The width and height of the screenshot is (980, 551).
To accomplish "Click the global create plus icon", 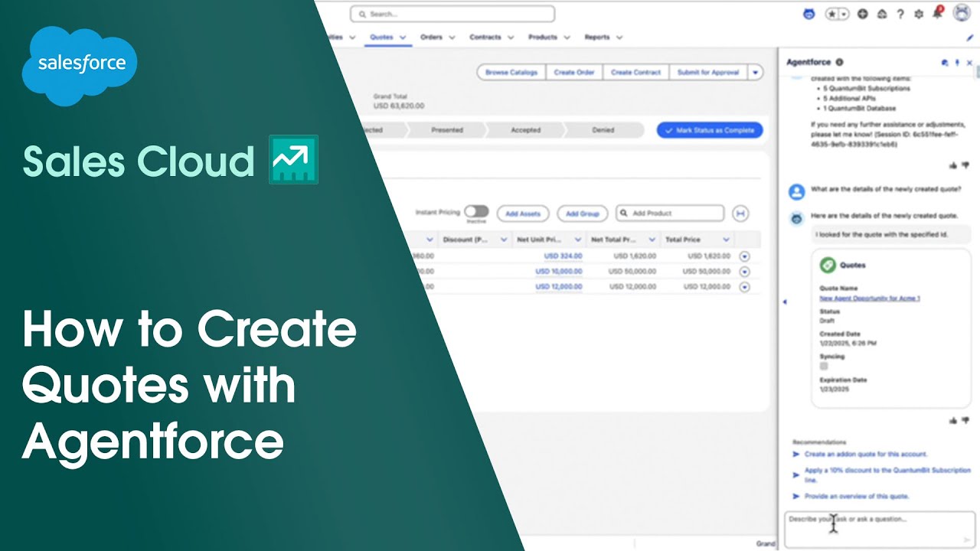I will (x=863, y=14).
